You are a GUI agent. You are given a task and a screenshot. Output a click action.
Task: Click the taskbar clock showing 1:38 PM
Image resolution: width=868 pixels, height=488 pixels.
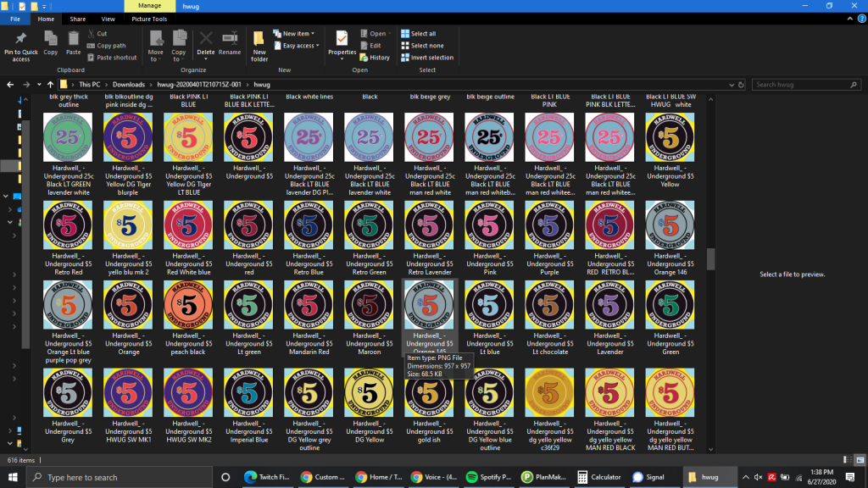pos(821,477)
